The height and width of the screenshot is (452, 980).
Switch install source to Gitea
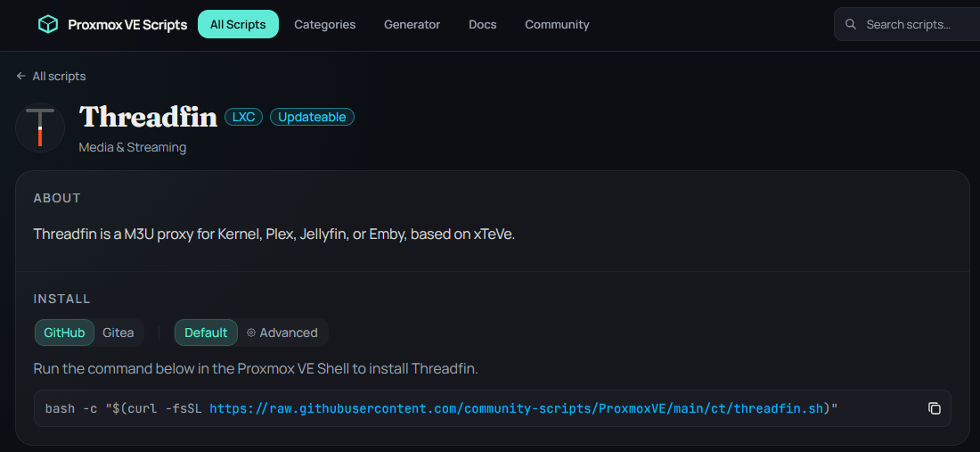(x=118, y=333)
